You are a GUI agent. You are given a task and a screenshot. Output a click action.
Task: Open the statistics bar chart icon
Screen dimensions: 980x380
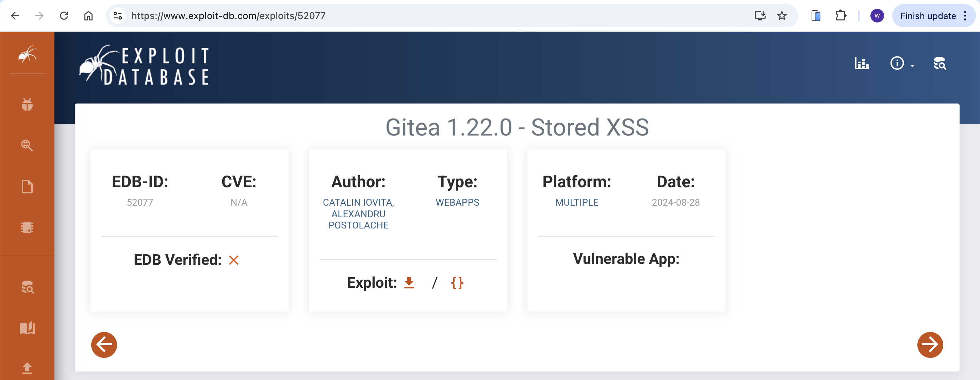pos(861,63)
